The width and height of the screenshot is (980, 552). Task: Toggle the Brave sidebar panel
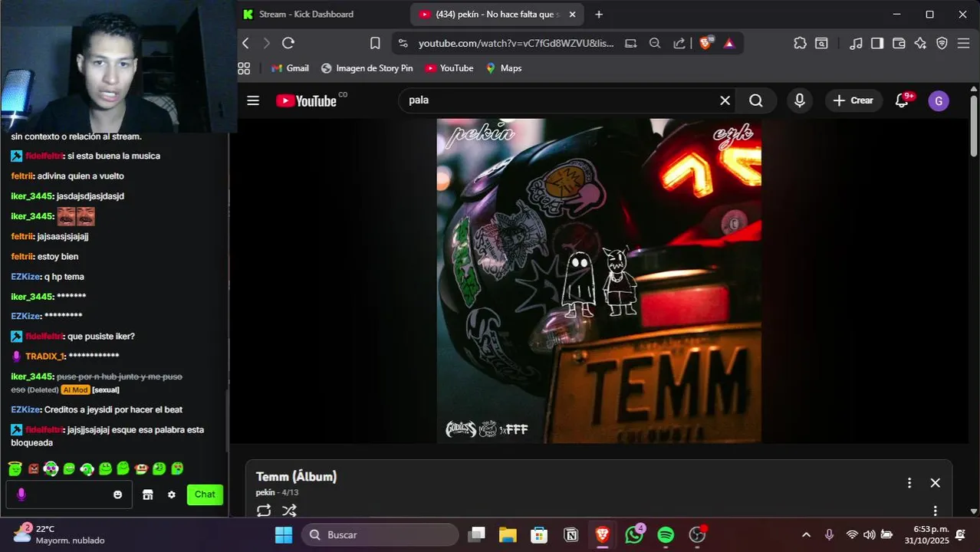pyautogui.click(x=877, y=43)
